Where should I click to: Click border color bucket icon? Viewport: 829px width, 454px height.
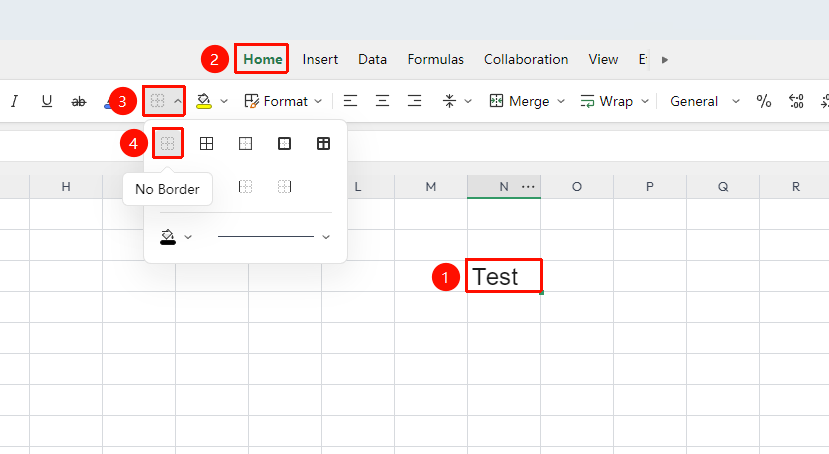pos(168,237)
